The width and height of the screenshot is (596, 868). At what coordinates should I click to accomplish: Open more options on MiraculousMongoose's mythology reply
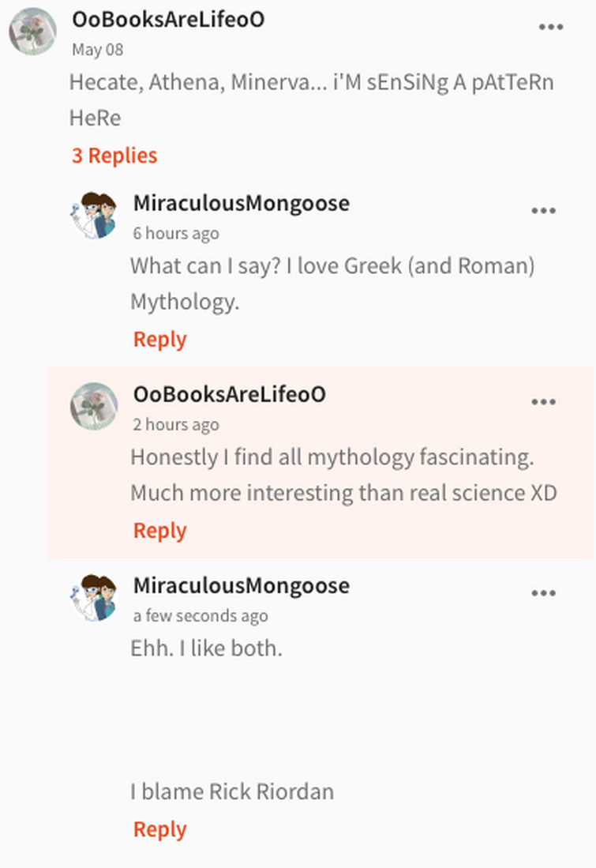click(543, 211)
